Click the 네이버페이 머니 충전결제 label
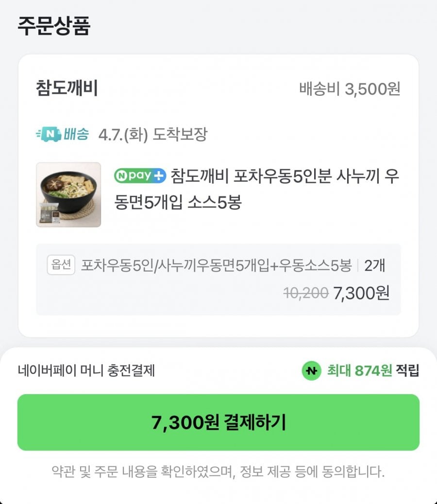The width and height of the screenshot is (437, 504). click(86, 371)
